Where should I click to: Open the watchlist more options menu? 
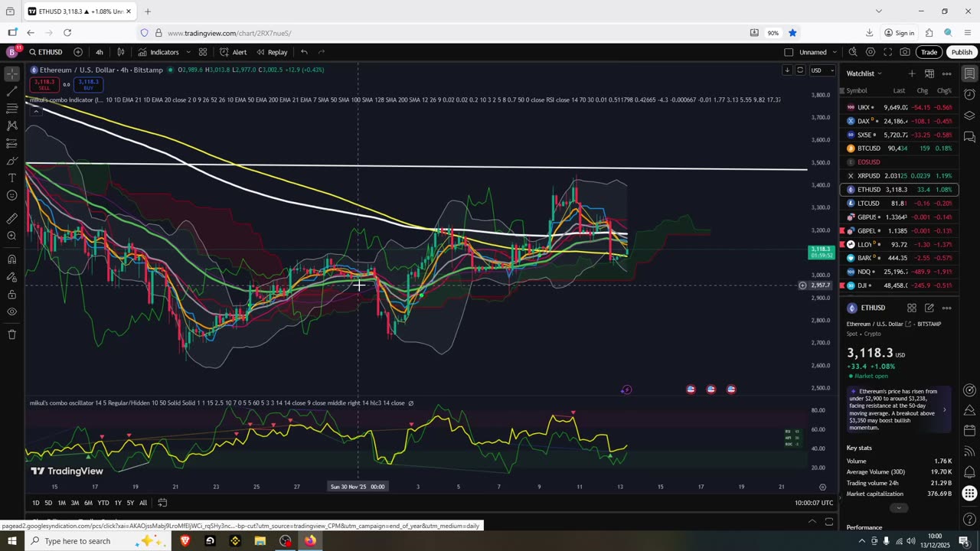click(x=946, y=73)
